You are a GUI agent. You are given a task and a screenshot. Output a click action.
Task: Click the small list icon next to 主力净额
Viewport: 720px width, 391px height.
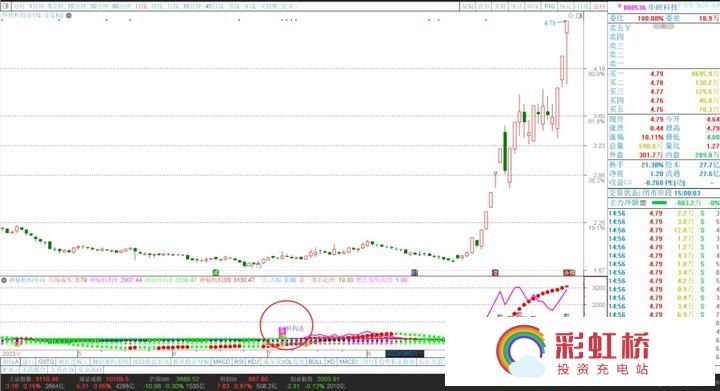point(643,202)
